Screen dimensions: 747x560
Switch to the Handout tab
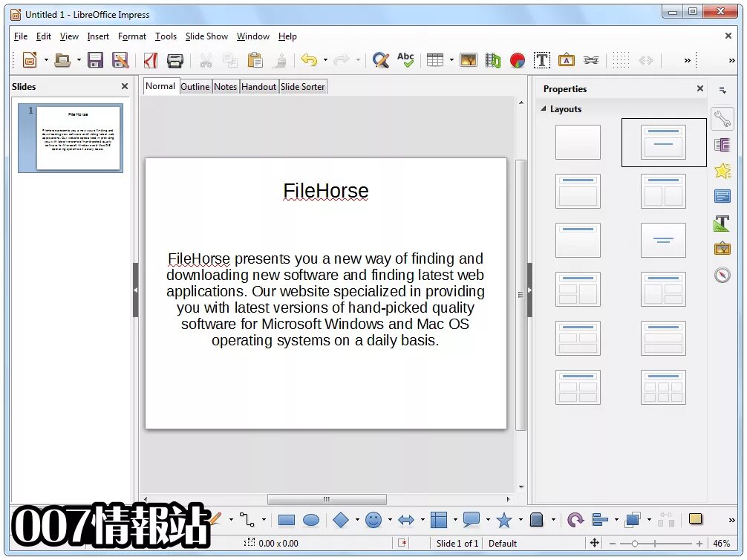[x=258, y=87]
